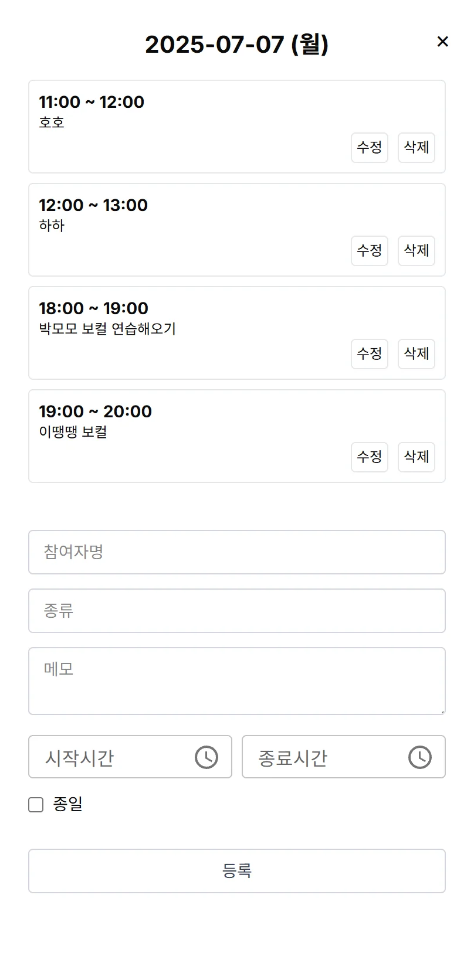This screenshot has height=980, width=474.
Task: Open the end time clock picker
Action: 419,757
